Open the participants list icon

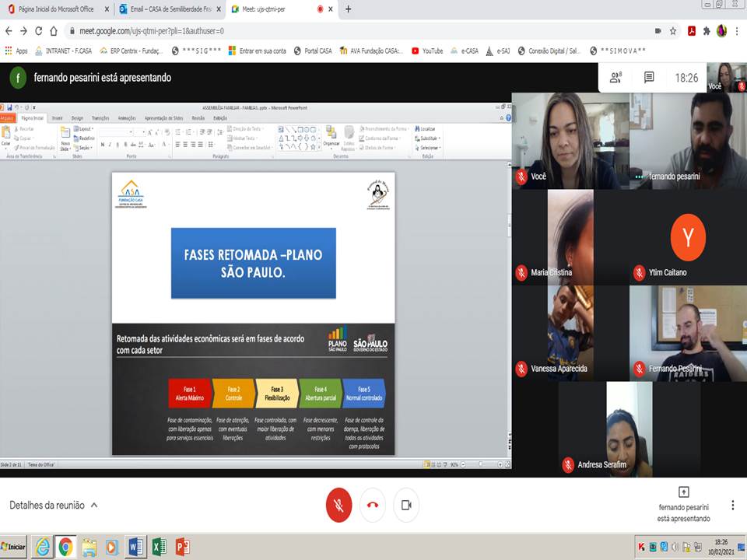615,77
